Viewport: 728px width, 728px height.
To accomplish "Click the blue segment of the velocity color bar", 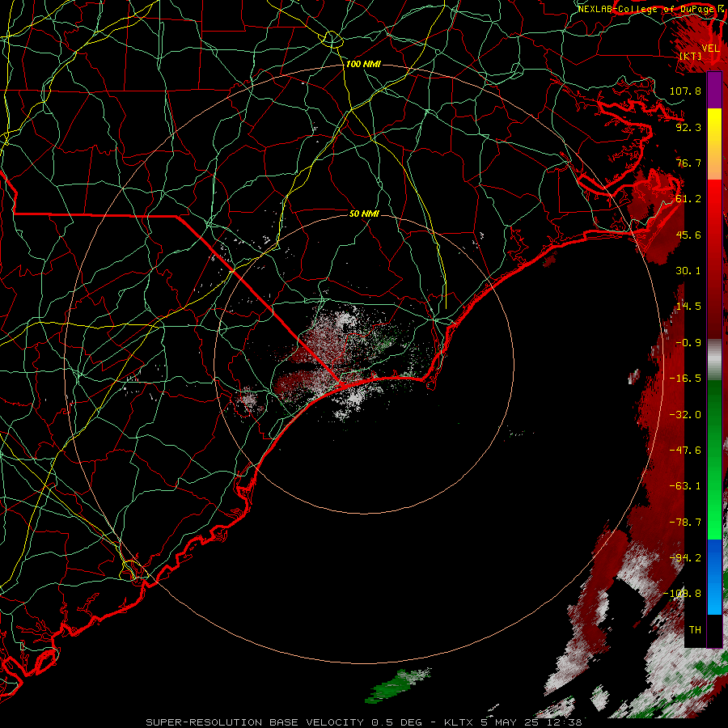I will pos(714,577).
